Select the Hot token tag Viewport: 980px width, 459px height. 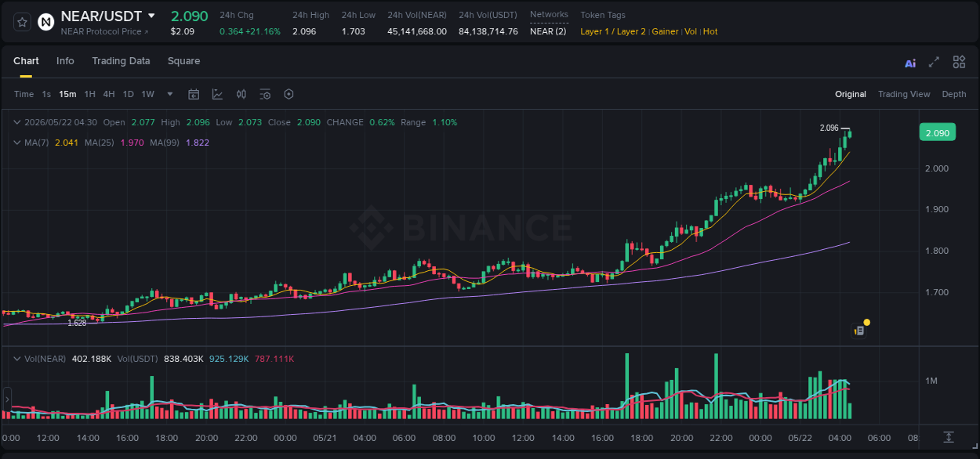tap(710, 31)
